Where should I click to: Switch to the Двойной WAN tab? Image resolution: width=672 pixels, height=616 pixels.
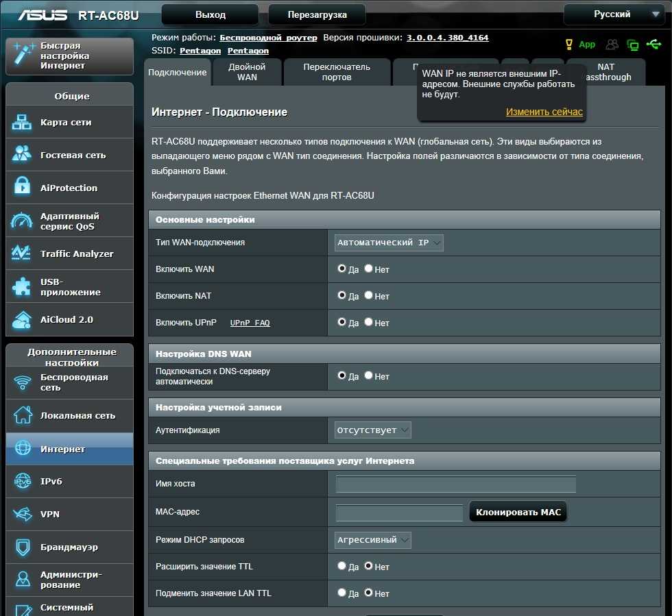247,72
